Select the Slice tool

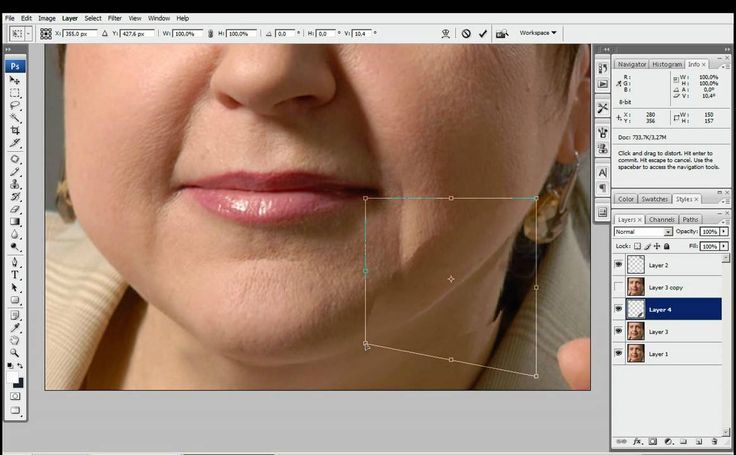click(x=15, y=143)
